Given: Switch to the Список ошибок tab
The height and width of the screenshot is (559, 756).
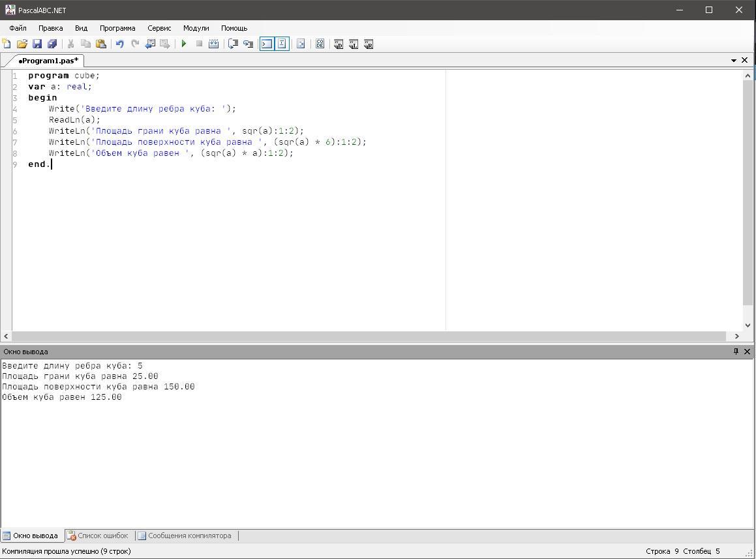Looking at the screenshot, I should pos(98,536).
